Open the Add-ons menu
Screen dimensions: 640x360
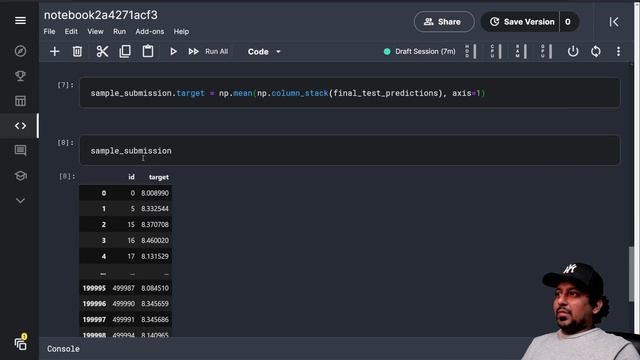tap(150, 31)
